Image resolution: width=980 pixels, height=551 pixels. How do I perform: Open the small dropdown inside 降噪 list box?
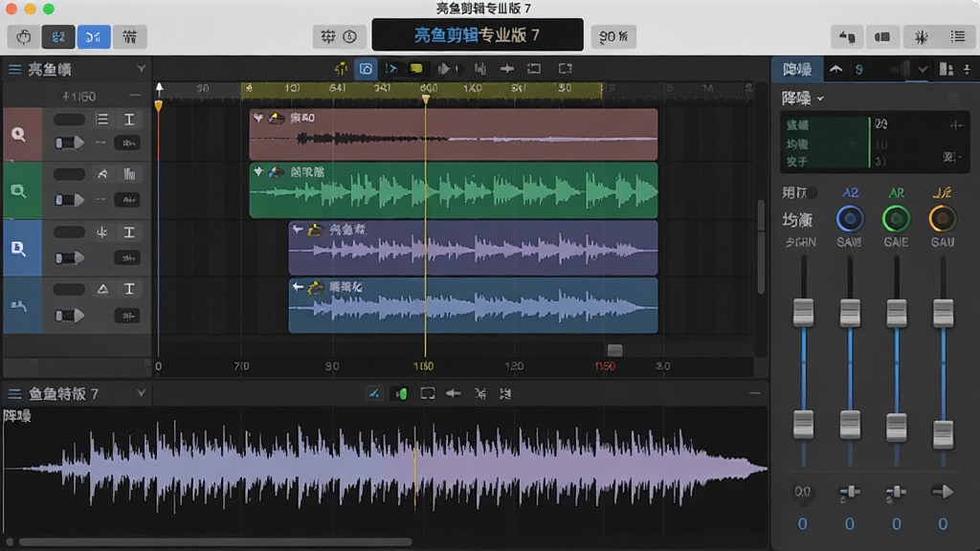[952, 157]
